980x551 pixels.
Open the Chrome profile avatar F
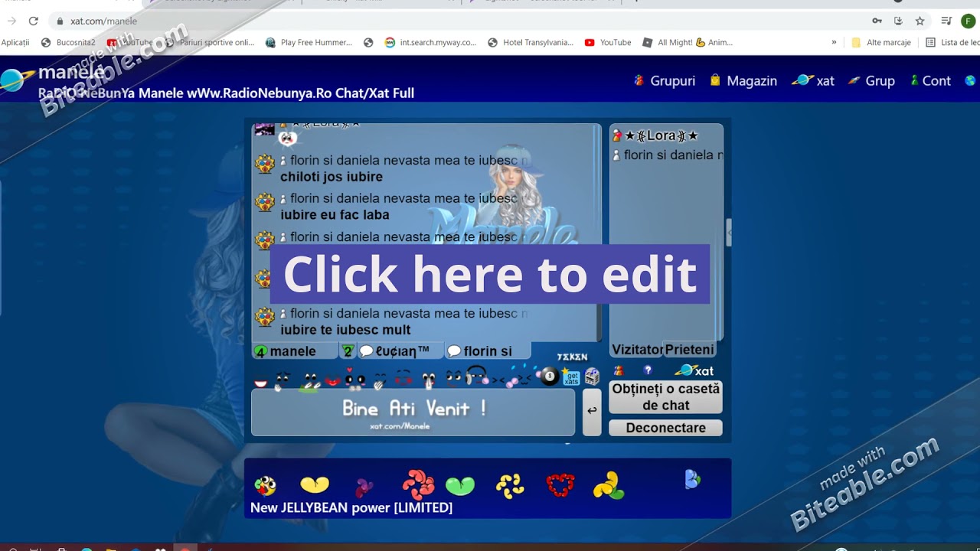point(969,21)
